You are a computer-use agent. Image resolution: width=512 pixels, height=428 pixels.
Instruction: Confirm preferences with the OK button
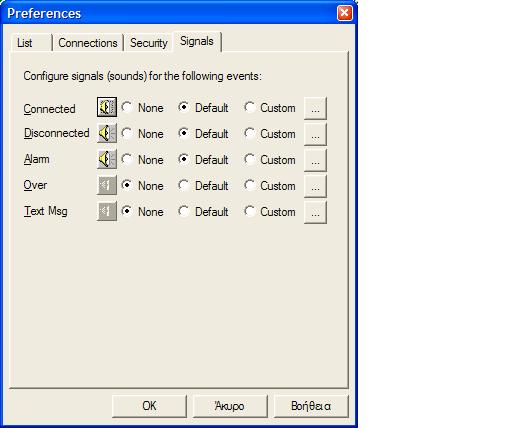149,406
